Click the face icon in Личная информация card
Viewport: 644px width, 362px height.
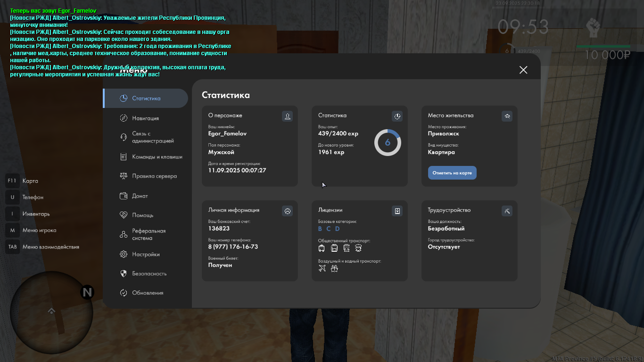287,211
